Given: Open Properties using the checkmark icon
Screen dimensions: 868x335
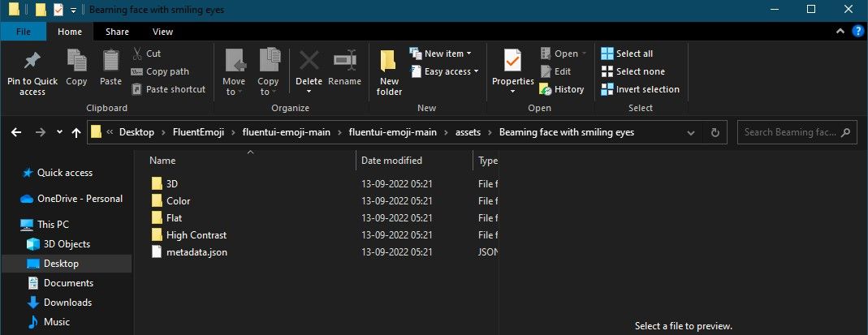Looking at the screenshot, I should (x=512, y=61).
